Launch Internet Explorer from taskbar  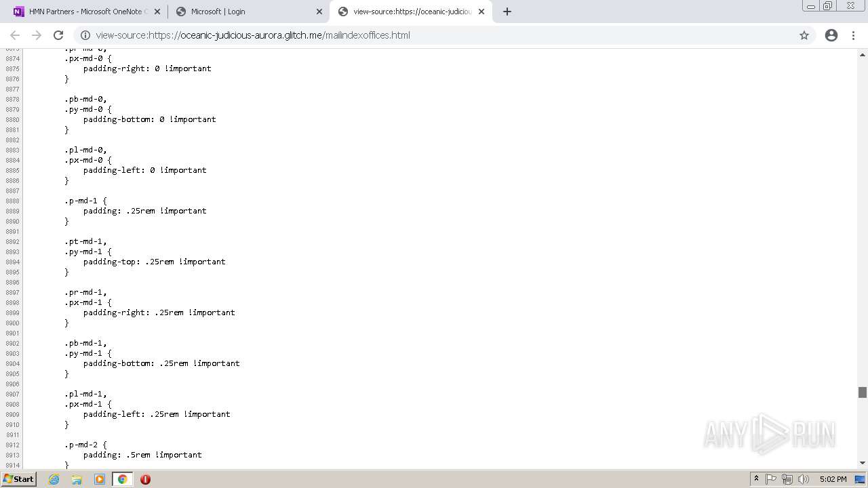pyautogui.click(x=54, y=479)
